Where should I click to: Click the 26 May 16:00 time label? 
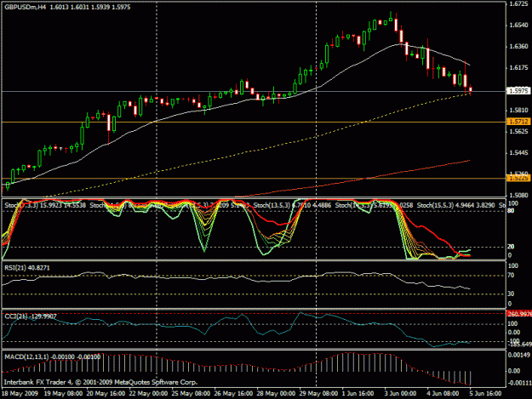click(233, 394)
